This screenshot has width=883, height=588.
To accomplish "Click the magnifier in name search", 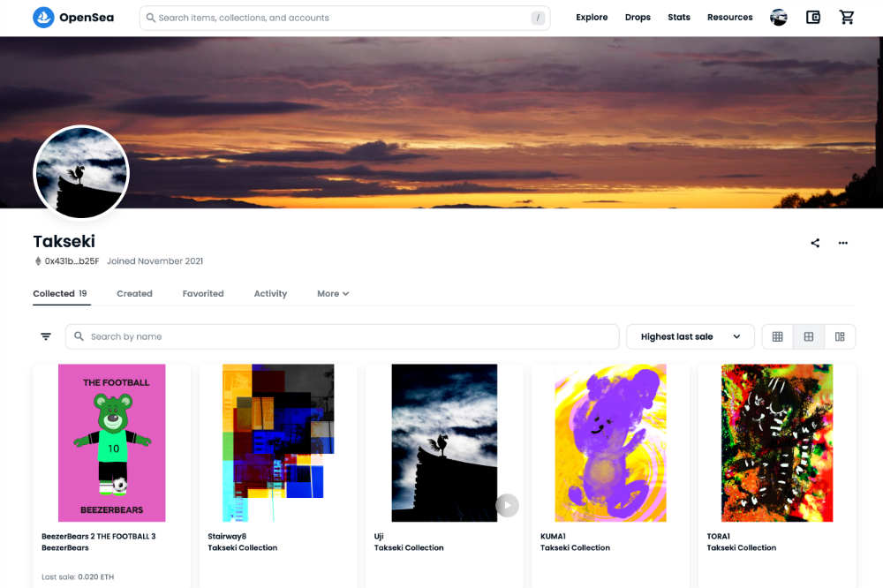I will click(79, 336).
